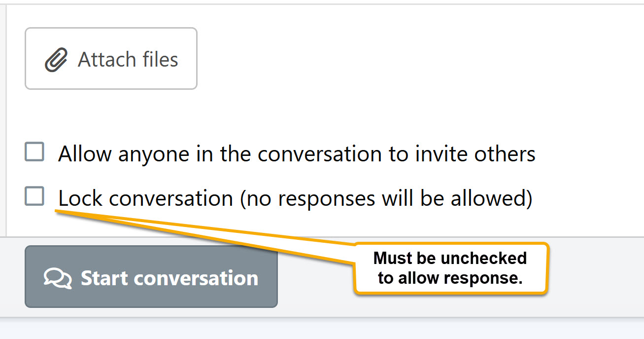Click 'to allow response.' line in callout
The image size is (644, 339).
[x=450, y=278]
